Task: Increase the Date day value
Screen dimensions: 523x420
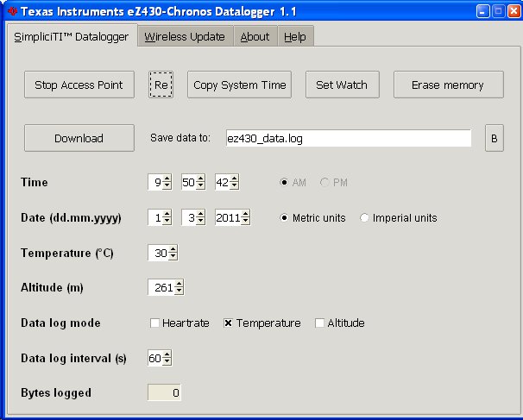Action: pyautogui.click(x=167, y=214)
